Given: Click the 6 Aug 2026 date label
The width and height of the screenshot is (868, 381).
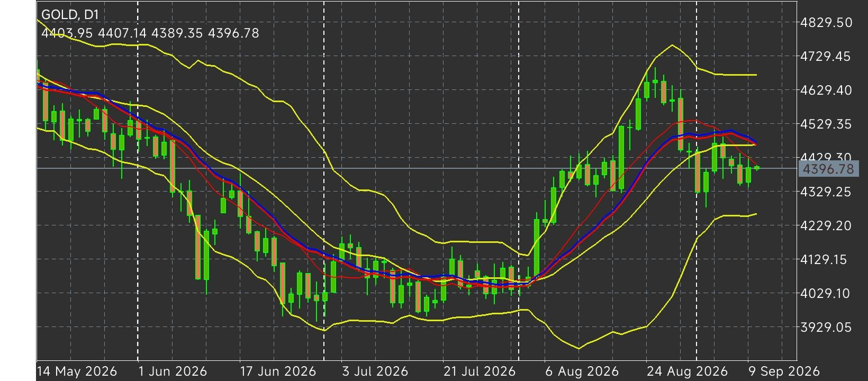Looking at the screenshot, I should [x=582, y=371].
